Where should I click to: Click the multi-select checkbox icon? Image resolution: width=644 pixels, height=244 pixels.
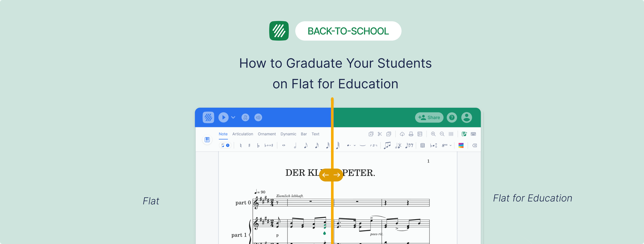point(389,134)
